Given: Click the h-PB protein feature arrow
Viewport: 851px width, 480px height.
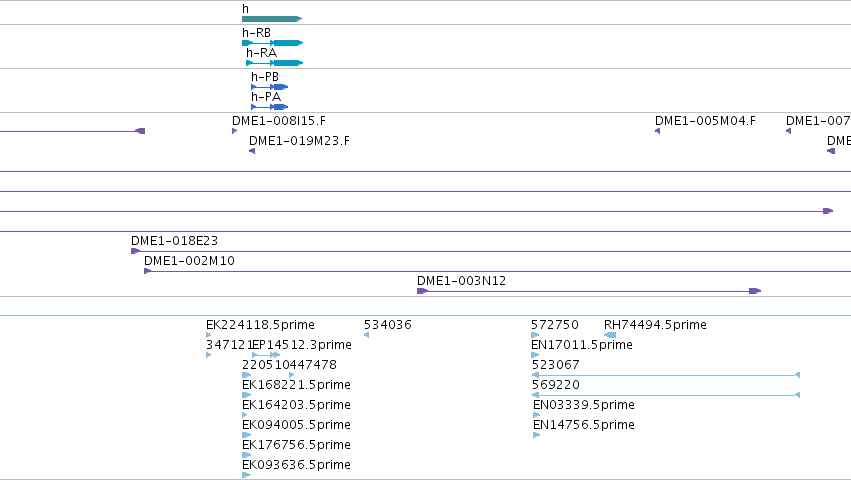Looking at the screenshot, I should tap(269, 87).
